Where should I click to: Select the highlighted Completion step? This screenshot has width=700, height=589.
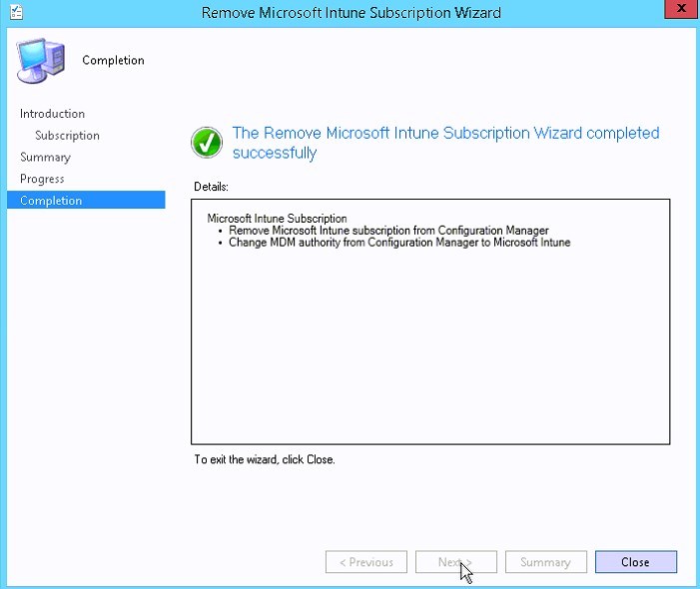pyautogui.click(x=86, y=201)
